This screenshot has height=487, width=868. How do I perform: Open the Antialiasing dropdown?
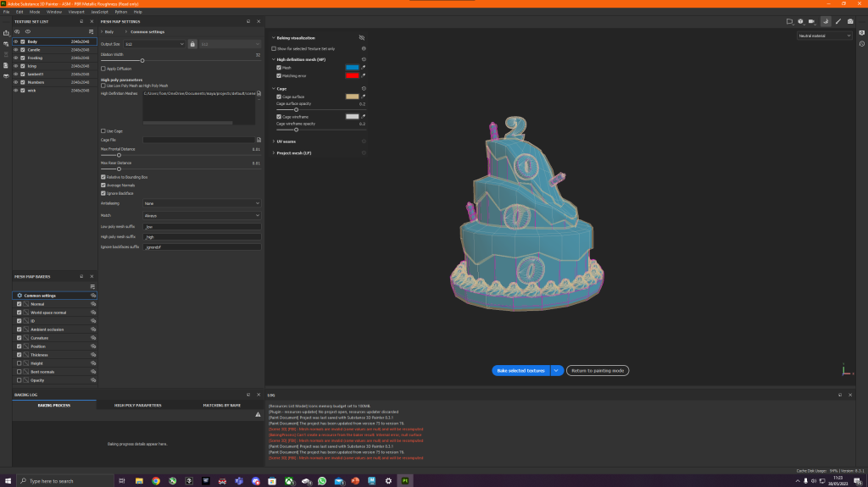202,203
